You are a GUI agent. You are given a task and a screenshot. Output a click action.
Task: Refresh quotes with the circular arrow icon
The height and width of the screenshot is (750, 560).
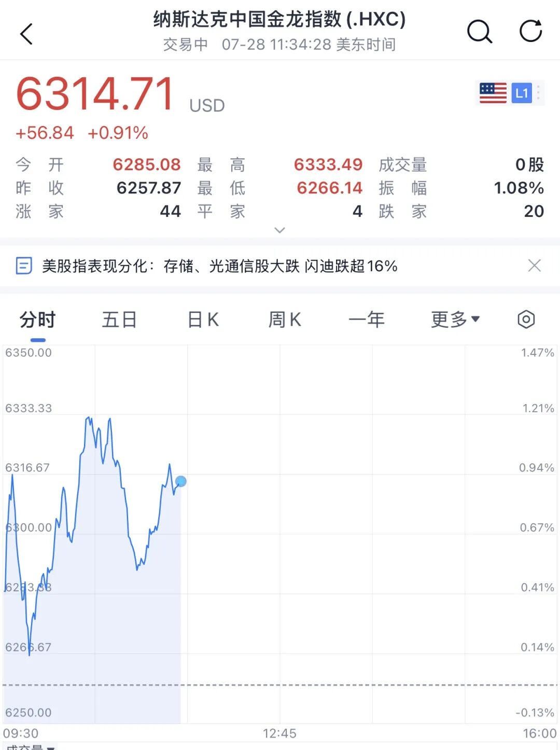(531, 31)
